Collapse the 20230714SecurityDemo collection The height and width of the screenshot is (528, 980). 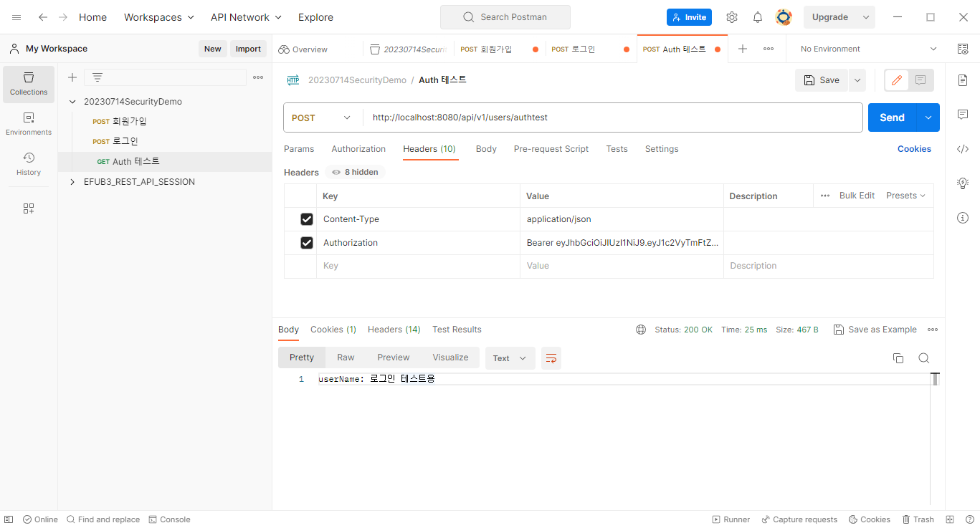pos(72,102)
